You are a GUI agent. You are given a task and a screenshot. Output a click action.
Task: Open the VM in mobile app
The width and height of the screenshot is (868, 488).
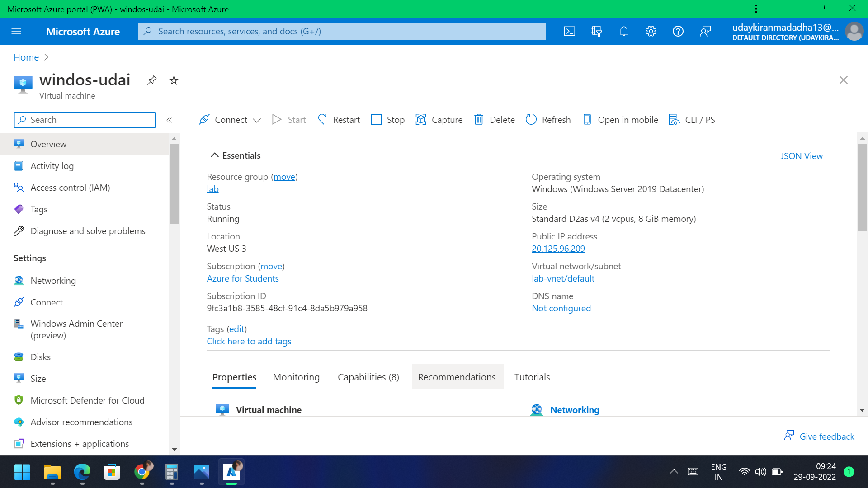(620, 119)
